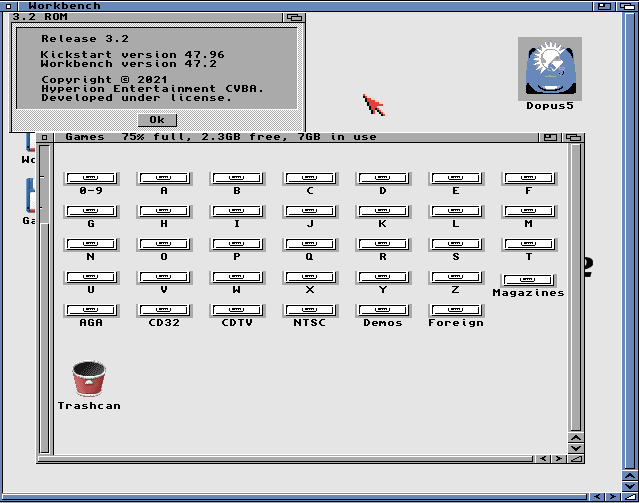This screenshot has width=639, height=503.
Task: Open the Y drawer icon
Action: (382, 277)
